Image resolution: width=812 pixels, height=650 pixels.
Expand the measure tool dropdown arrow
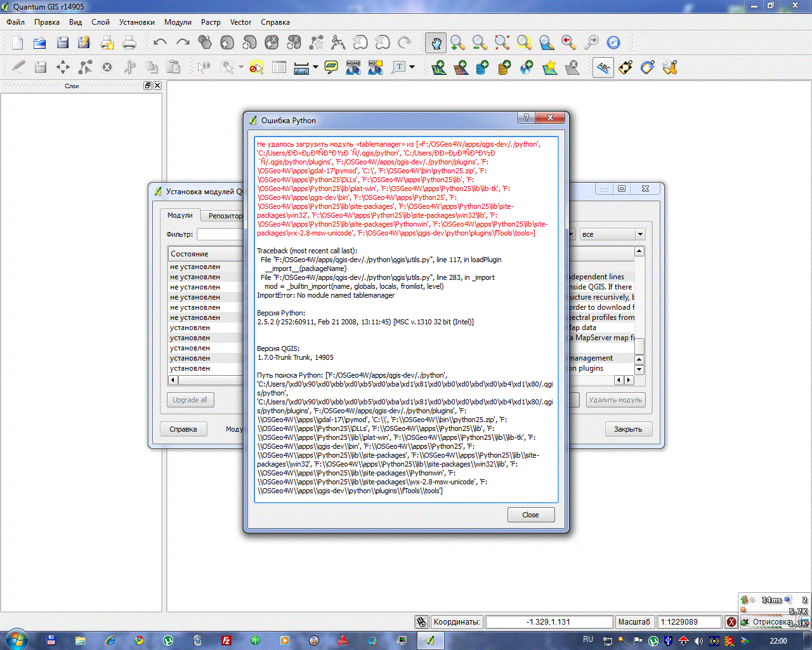pyautogui.click(x=315, y=67)
